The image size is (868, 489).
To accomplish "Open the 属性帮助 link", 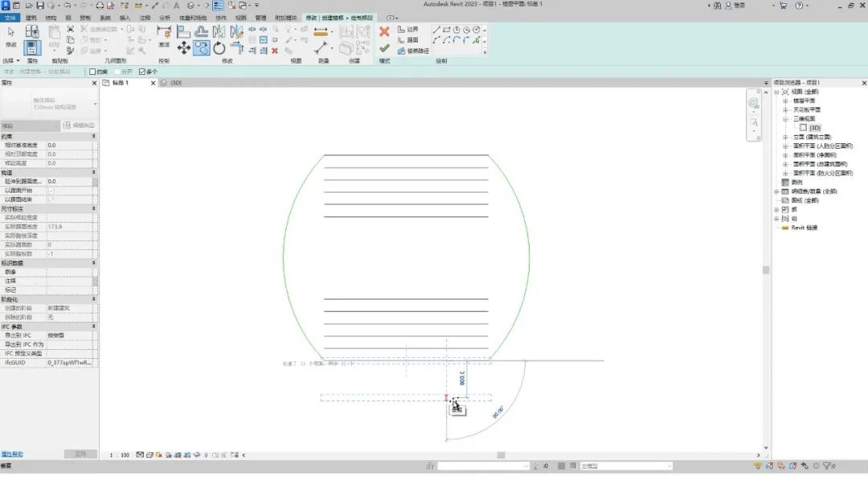I will 12,454.
